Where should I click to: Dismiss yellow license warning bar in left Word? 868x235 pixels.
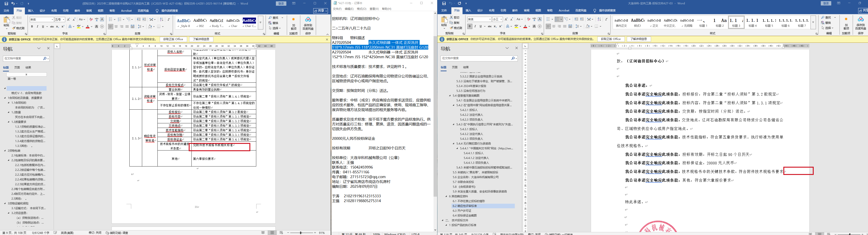(327, 40)
